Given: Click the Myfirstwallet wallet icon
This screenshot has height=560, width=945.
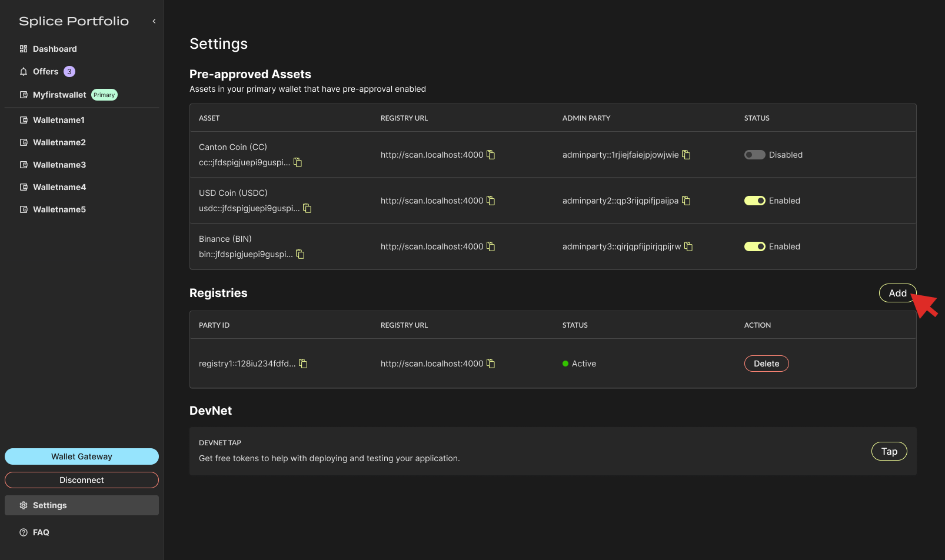Looking at the screenshot, I should pos(24,95).
